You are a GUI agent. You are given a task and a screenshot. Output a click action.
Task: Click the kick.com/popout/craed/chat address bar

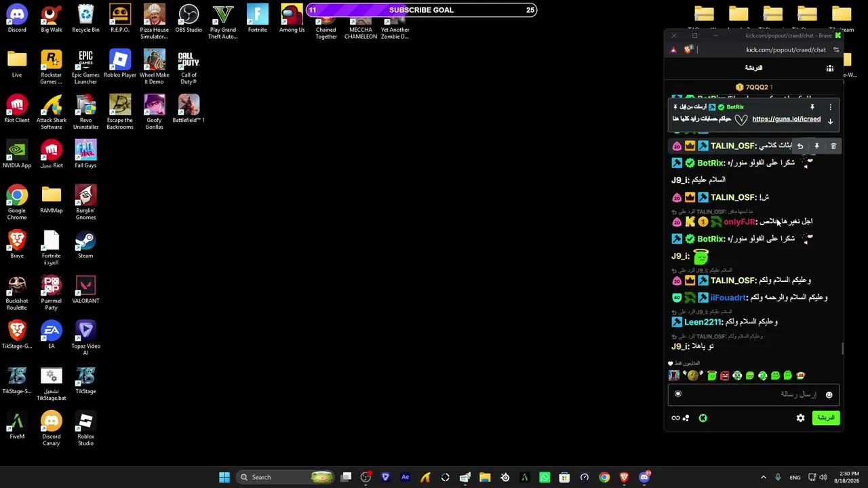[x=785, y=49]
